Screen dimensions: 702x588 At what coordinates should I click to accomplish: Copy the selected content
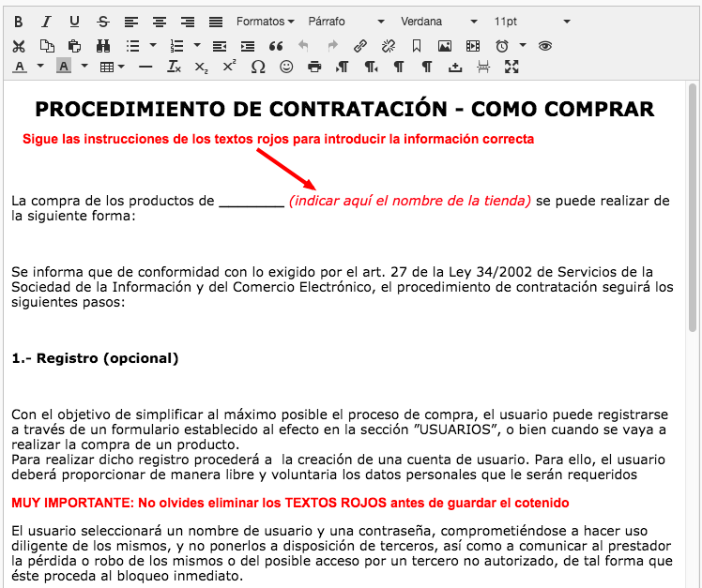(x=47, y=46)
